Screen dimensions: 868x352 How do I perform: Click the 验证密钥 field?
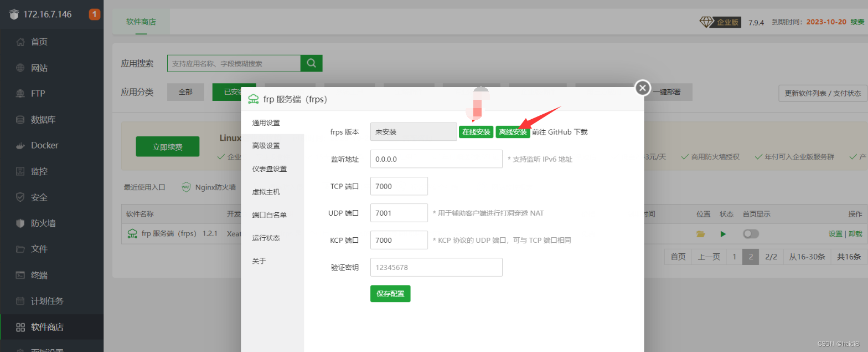(x=436, y=267)
